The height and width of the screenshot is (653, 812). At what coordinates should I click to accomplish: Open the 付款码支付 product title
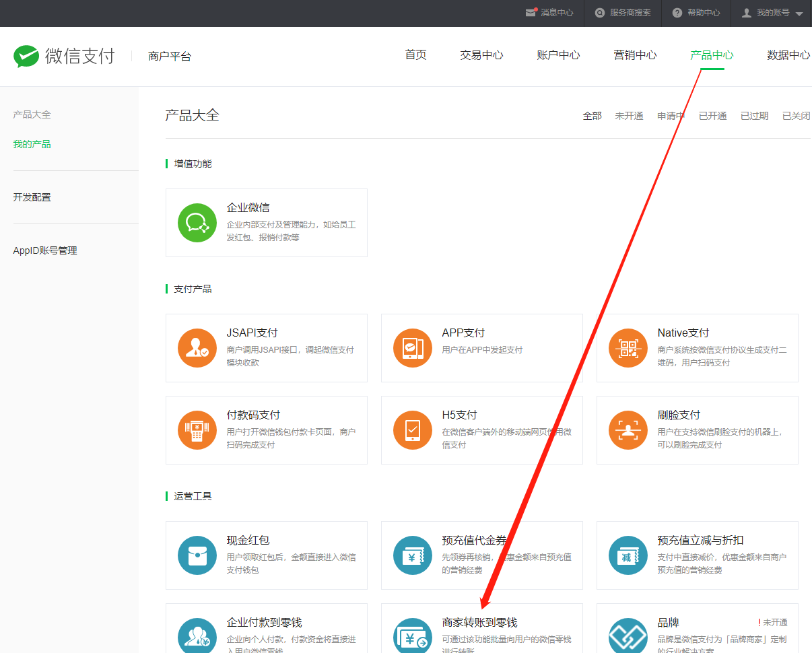click(x=254, y=415)
